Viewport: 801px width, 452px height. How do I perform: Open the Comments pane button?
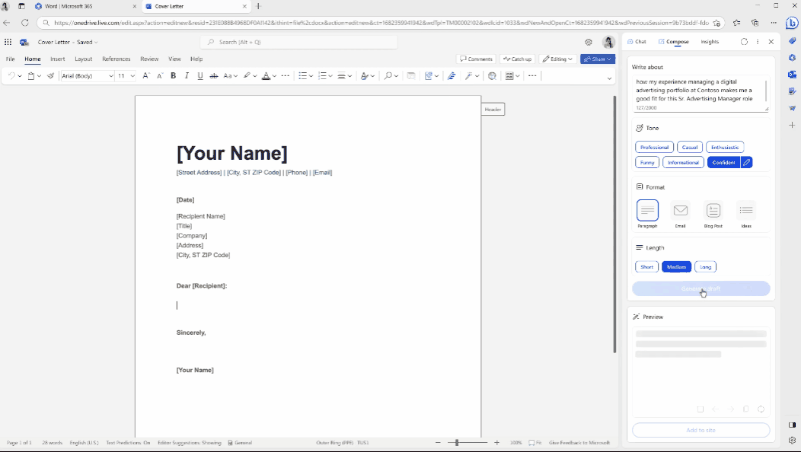coord(476,59)
